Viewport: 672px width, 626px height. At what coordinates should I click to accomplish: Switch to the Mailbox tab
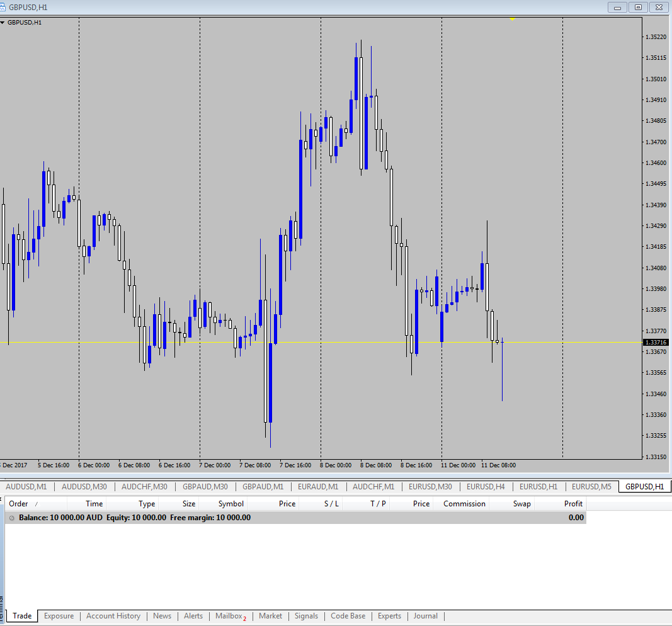(x=229, y=616)
